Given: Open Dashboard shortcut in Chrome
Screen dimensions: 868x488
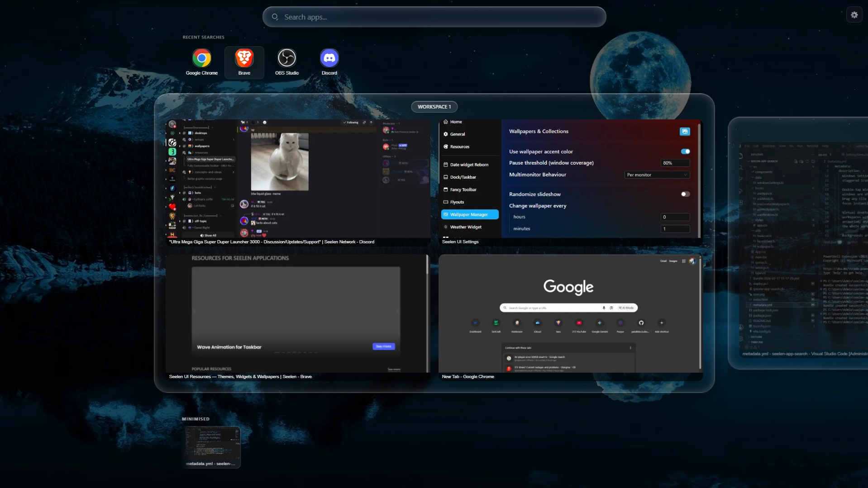Looking at the screenshot, I should (475, 326).
